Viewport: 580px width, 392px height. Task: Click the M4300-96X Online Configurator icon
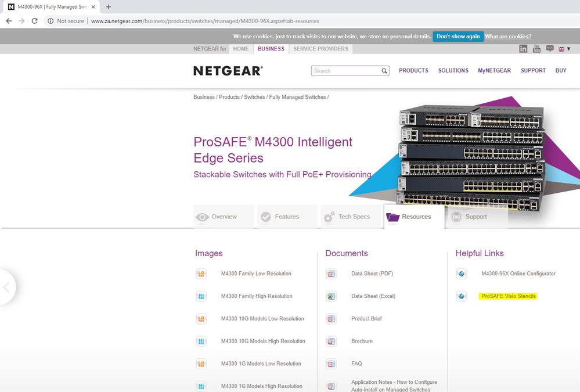click(462, 274)
